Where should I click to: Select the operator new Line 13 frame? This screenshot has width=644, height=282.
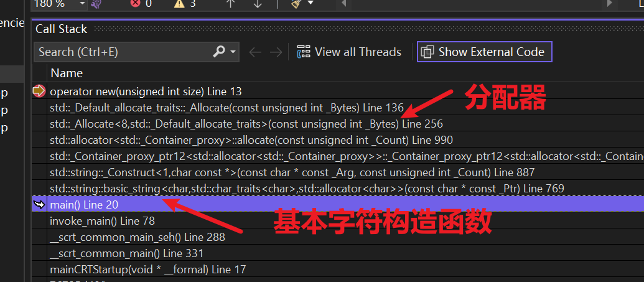[146, 91]
